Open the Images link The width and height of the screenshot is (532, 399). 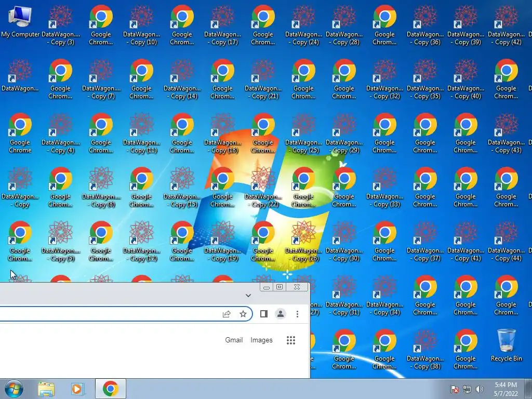pos(261,340)
